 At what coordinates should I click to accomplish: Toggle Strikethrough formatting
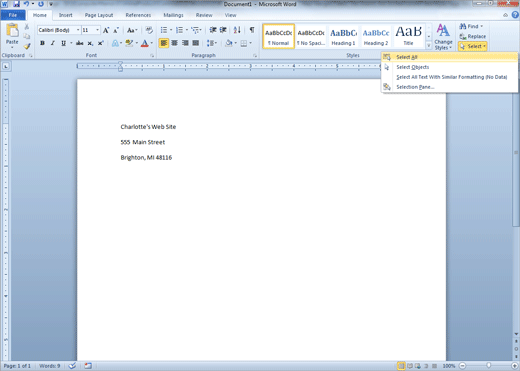[79, 43]
